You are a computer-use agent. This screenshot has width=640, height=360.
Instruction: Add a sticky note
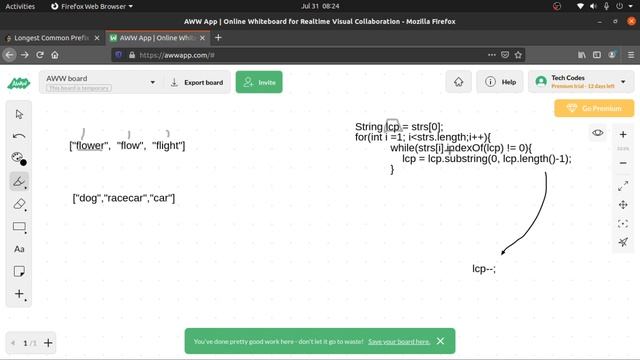(x=19, y=271)
